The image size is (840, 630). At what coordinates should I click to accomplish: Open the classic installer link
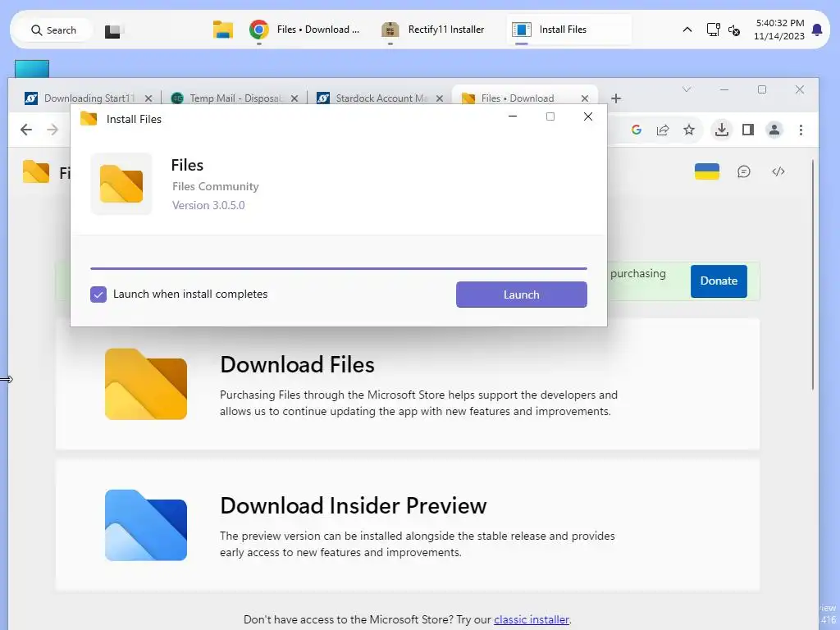click(532, 620)
